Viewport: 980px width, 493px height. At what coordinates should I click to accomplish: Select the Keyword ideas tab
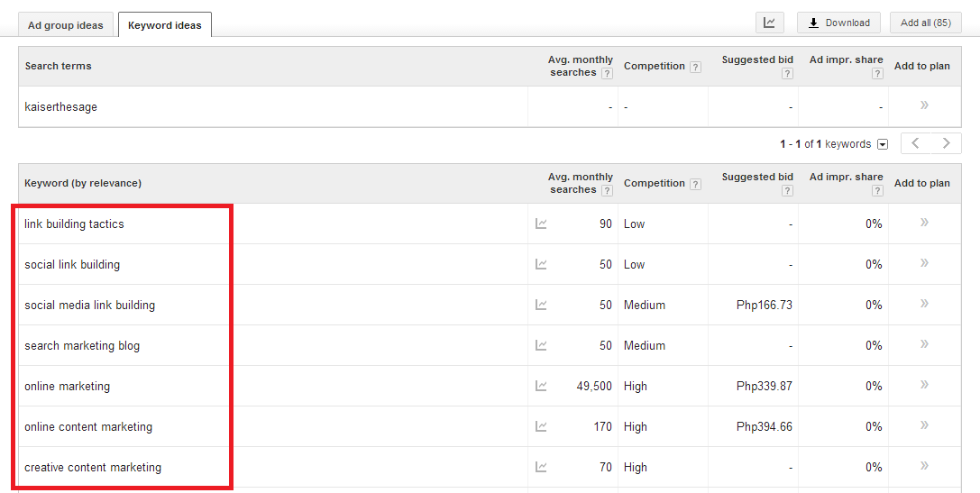[165, 25]
